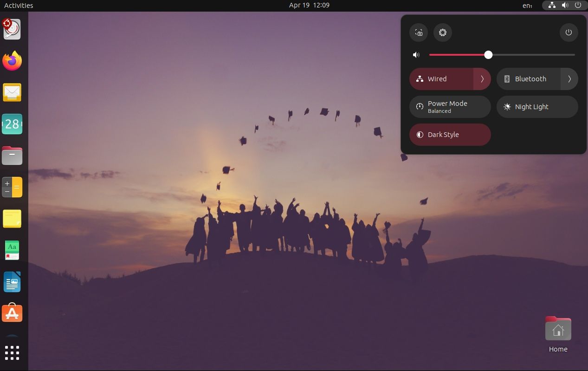
Task: Launch Thunderbird mail client
Action: click(x=12, y=92)
